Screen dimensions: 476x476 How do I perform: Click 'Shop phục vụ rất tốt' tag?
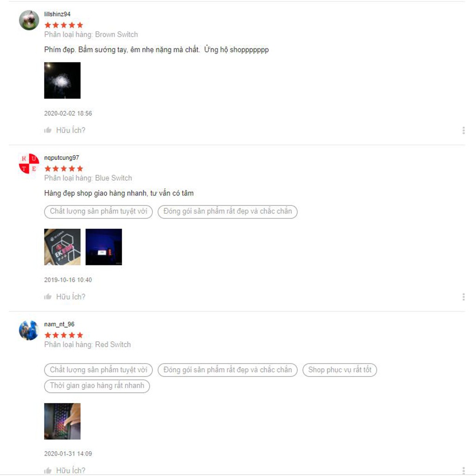coord(340,370)
